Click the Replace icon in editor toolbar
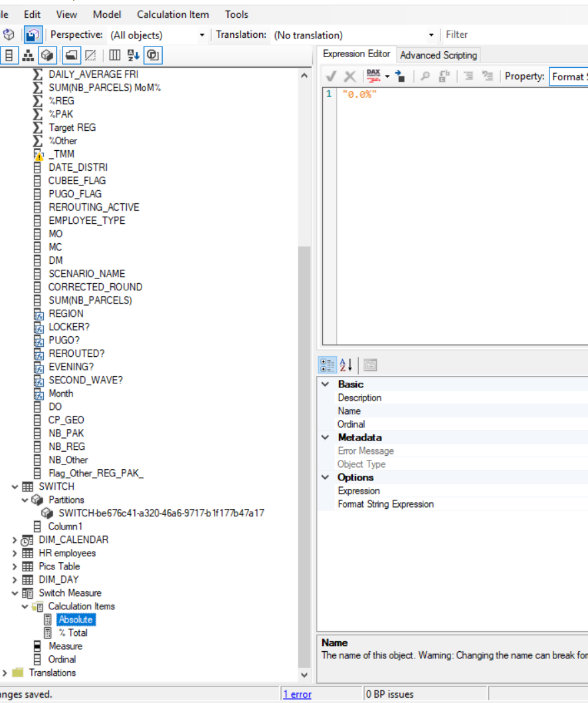 (x=444, y=76)
